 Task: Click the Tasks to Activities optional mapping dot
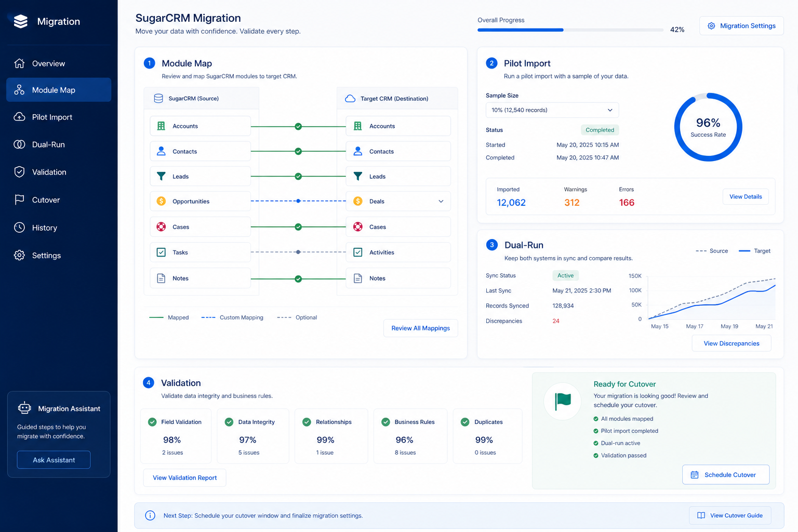tap(298, 252)
